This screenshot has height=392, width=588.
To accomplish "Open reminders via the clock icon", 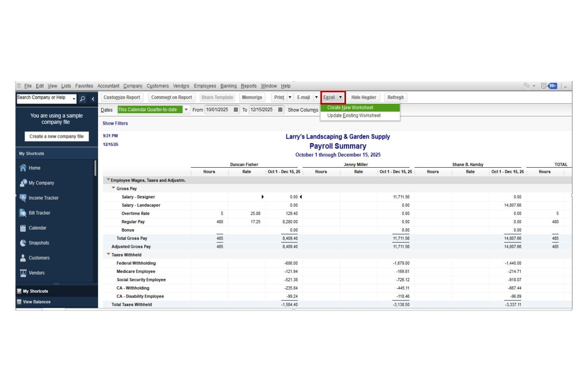I will pyautogui.click(x=545, y=85).
